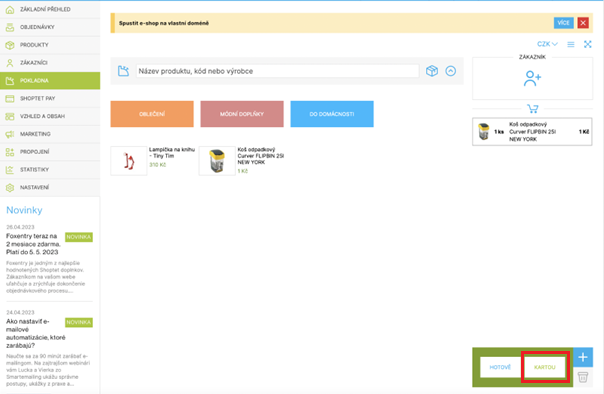Screen dimensions: 604x394
Task: Open the hamburger list menu icon
Action: (571, 45)
